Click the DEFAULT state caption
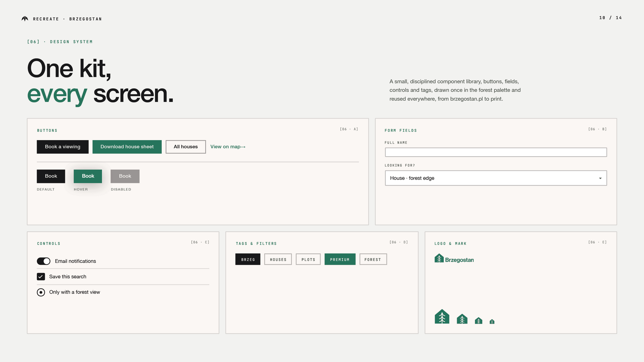Screen dimensions: 644x362 click(46, 189)
